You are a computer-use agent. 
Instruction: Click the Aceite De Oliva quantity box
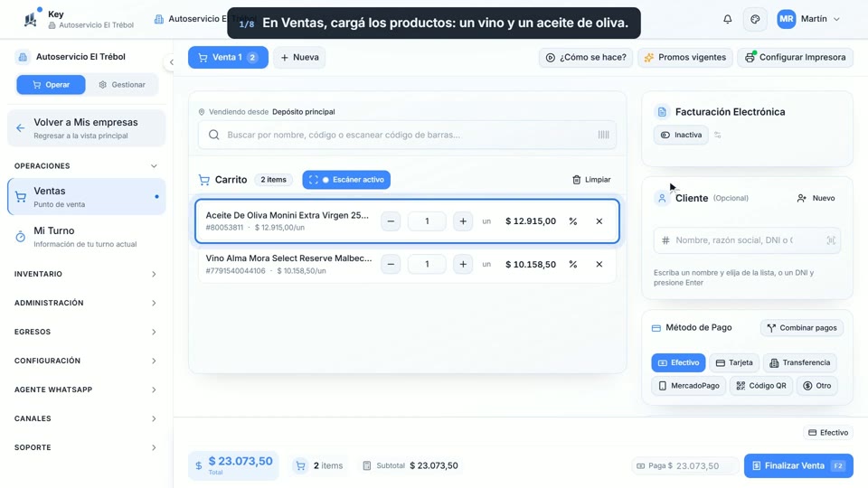pyautogui.click(x=427, y=221)
